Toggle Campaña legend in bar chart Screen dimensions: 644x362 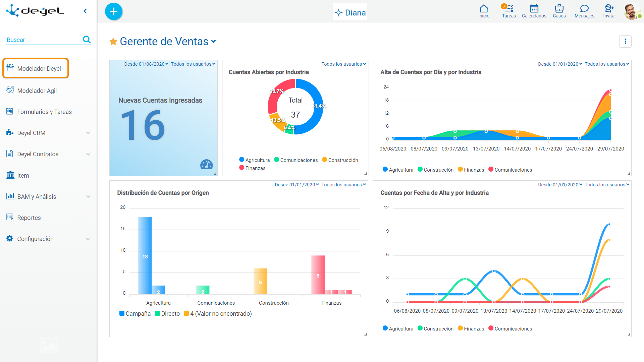click(135, 313)
